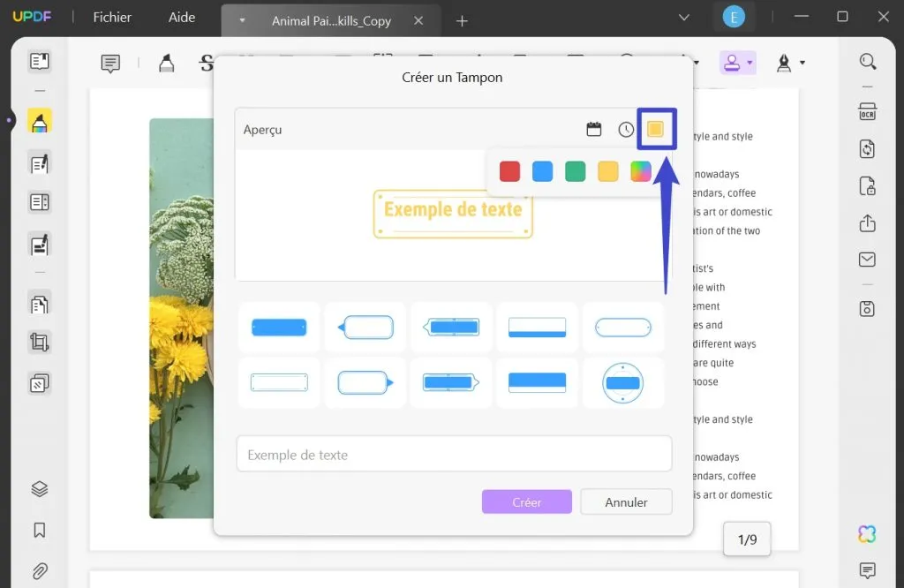Open the UPDF AI assistant icon

pos(867,534)
